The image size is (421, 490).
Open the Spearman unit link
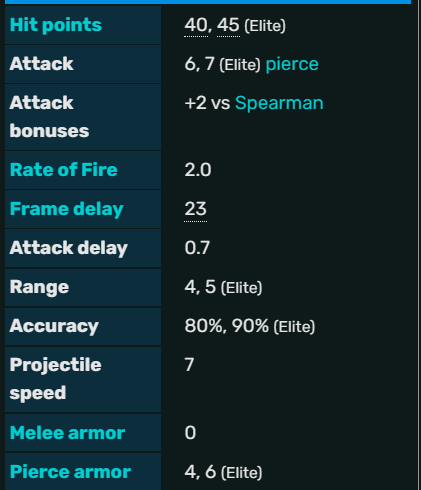[x=279, y=103]
